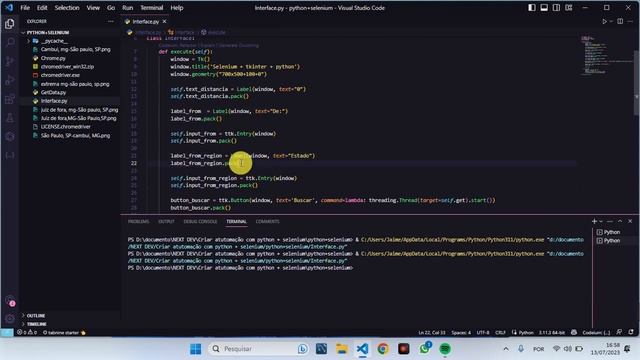This screenshot has width=640, height=360.
Task: Open the run button dropdown arrow
Action: click(611, 21)
